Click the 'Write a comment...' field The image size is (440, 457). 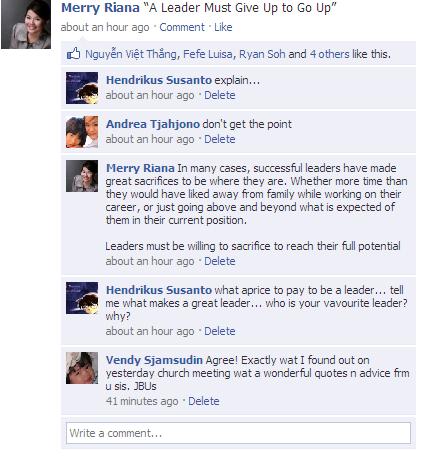(238, 433)
